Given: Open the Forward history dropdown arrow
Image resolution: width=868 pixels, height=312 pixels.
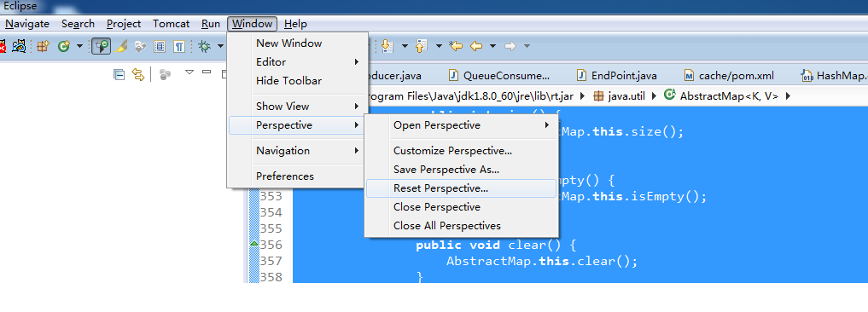Looking at the screenshot, I should click(x=527, y=47).
